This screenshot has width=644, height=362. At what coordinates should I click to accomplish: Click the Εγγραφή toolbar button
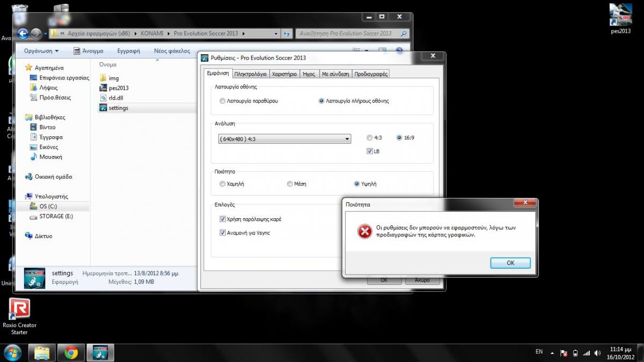(x=128, y=51)
